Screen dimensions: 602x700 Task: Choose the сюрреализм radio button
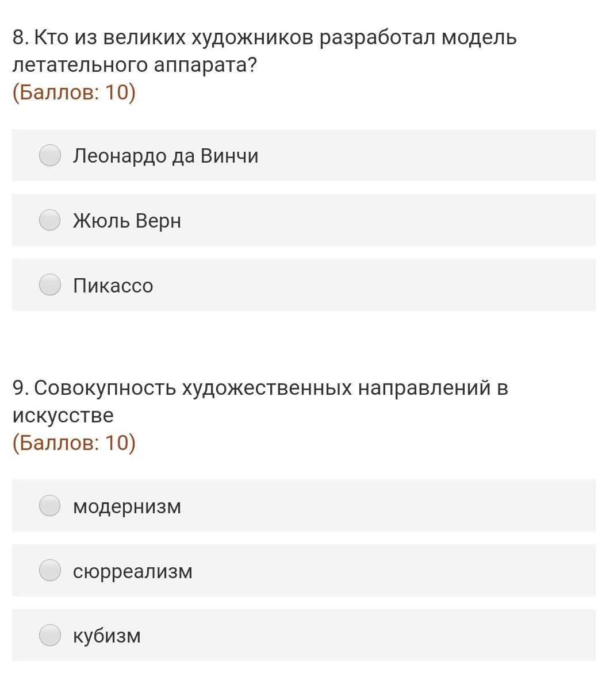[x=50, y=571]
